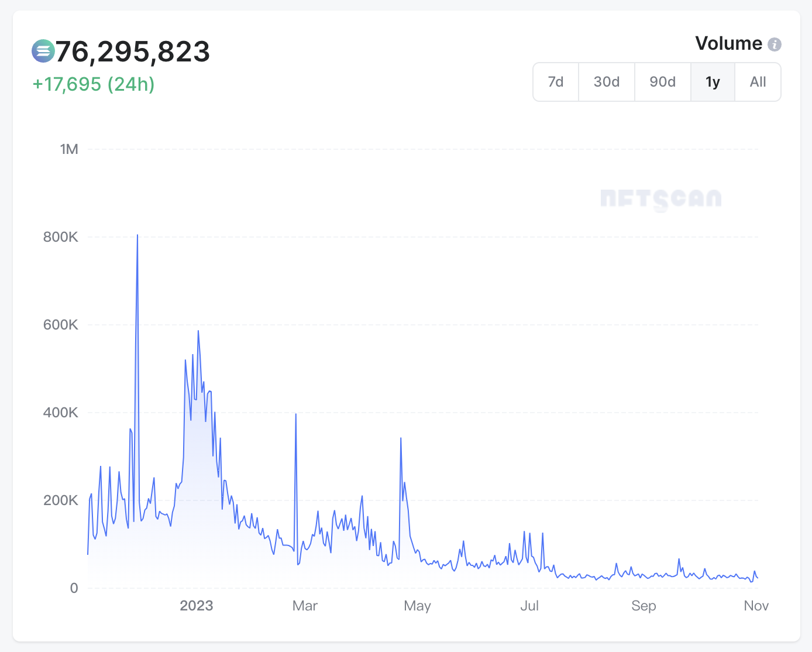The image size is (812, 652).
Task: Click the Volume heading label
Action: [728, 44]
